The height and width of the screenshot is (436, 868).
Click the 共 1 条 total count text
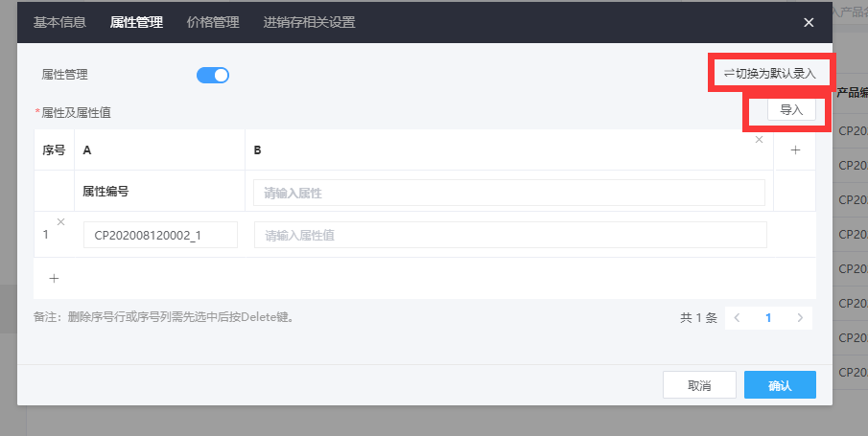click(698, 317)
